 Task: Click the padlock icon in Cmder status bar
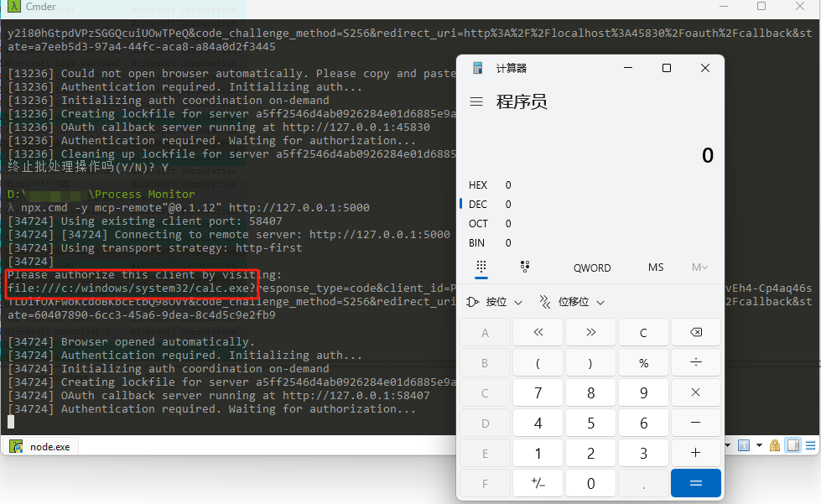point(775,445)
